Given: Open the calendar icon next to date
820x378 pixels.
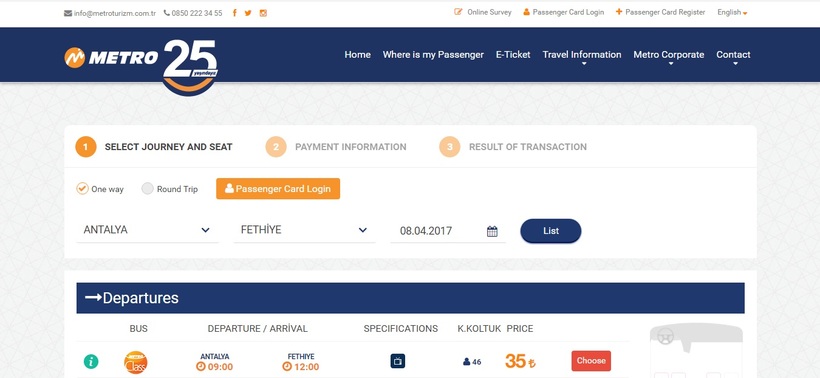Looking at the screenshot, I should tap(492, 231).
